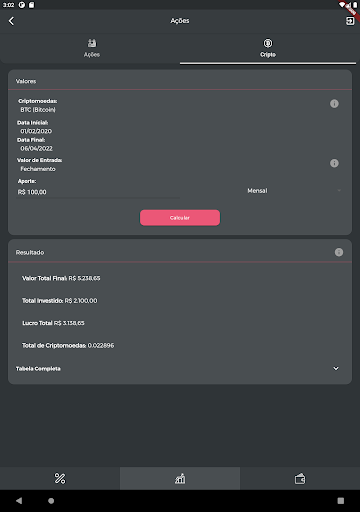
Task: Edit the Data Final 06/04/2022 date
Action: point(36,148)
